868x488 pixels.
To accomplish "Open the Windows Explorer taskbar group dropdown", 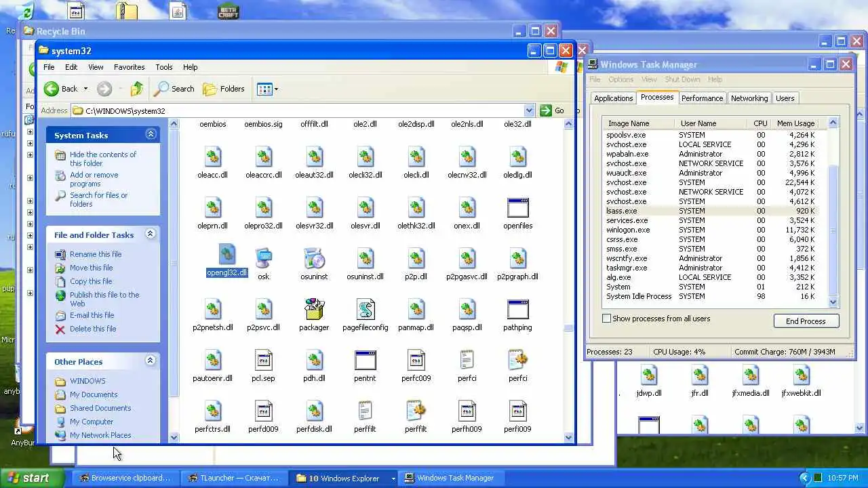I will pyautogui.click(x=393, y=479).
